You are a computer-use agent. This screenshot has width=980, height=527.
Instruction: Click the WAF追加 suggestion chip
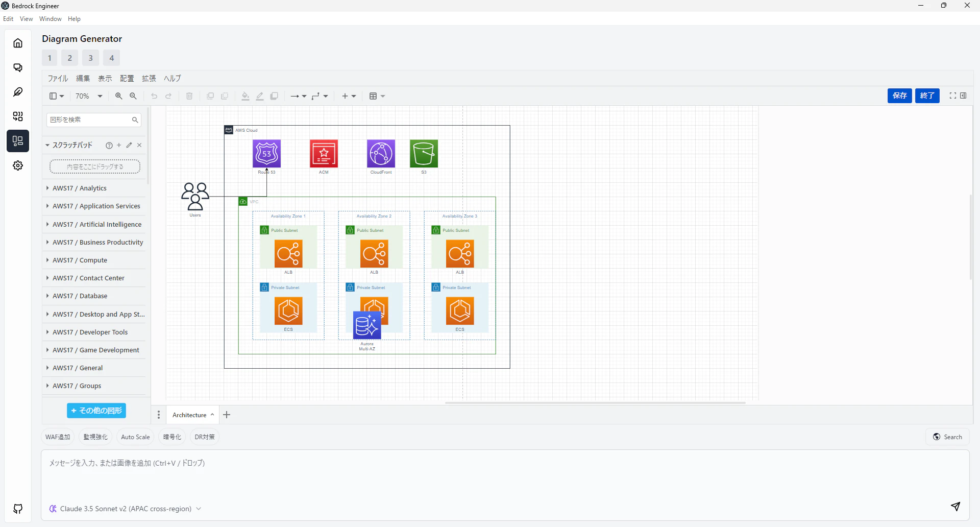tap(58, 437)
